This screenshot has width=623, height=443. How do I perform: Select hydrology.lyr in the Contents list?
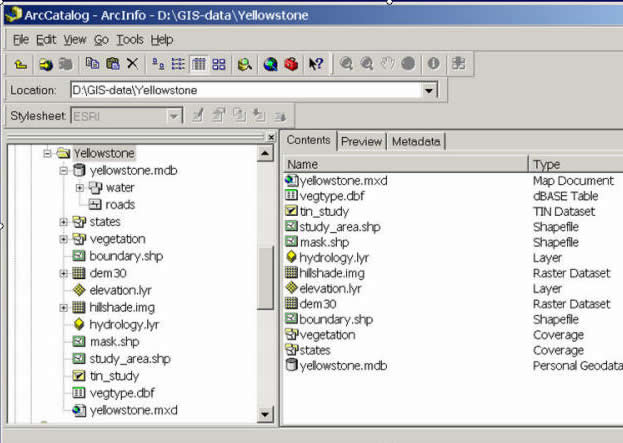click(x=334, y=258)
